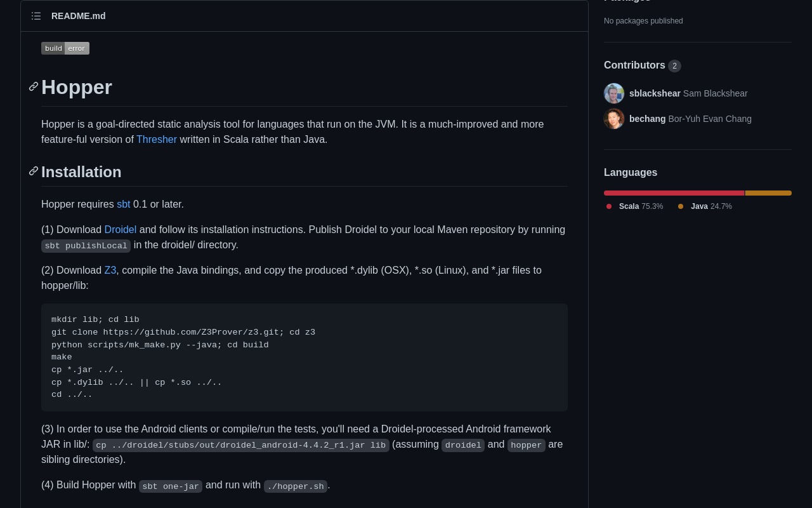Viewport: 812px width, 508px height.
Task: Click the bechang username link
Action: click(x=647, y=119)
